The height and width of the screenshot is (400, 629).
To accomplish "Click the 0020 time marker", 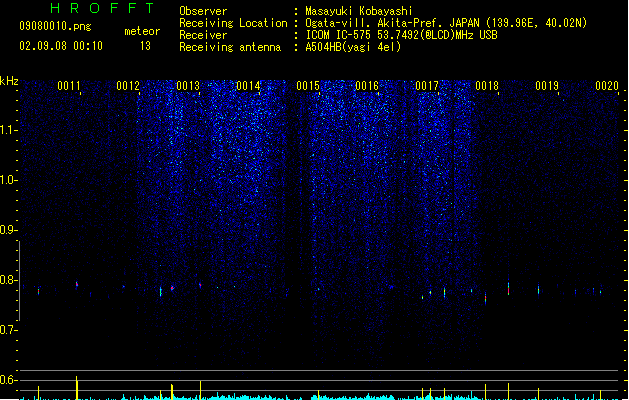I will click(607, 86).
